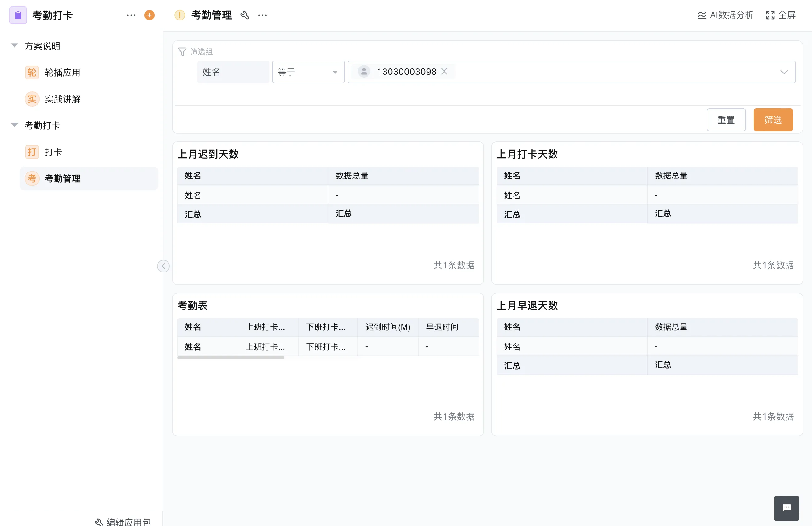Open the ellipsis menu beside 考勤管理 title

[x=262, y=15]
